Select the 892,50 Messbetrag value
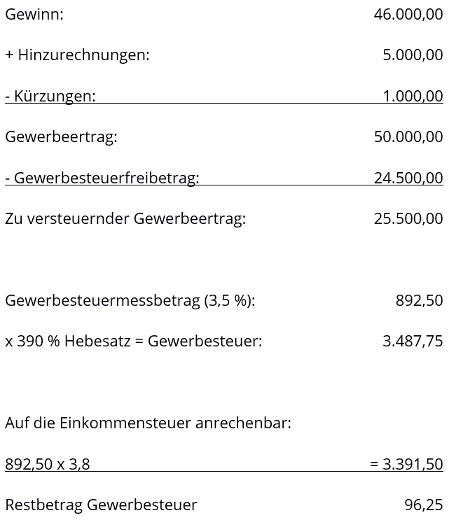Screen dimensions: 449x520 pos(419,301)
